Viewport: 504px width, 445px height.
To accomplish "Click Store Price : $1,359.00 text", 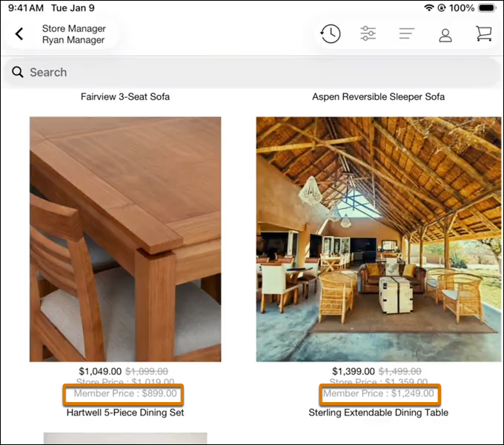I will (x=378, y=381).
